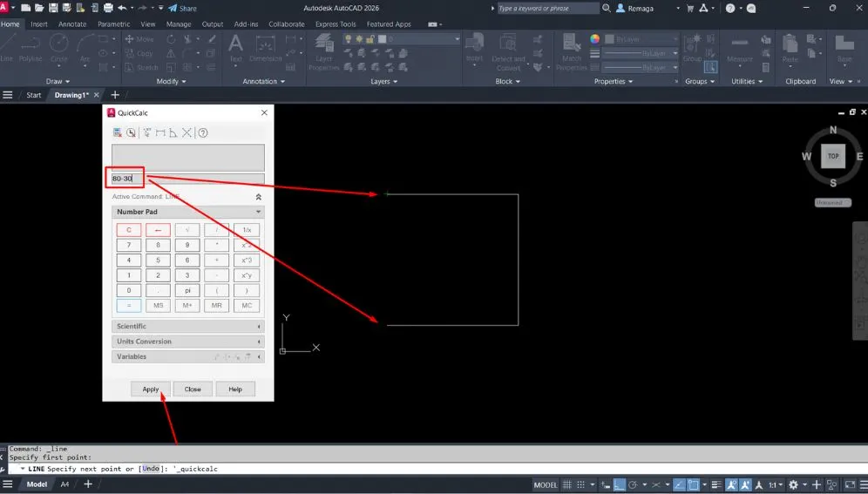Viewport: 868px width, 494px height.
Task: Click the Get Coordinates icon in QuickCalc
Action: click(146, 133)
